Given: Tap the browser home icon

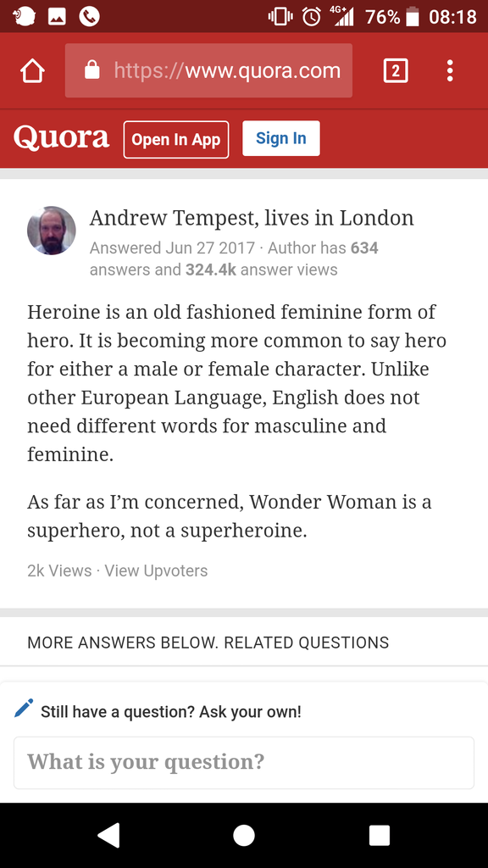Looking at the screenshot, I should click(x=32, y=71).
